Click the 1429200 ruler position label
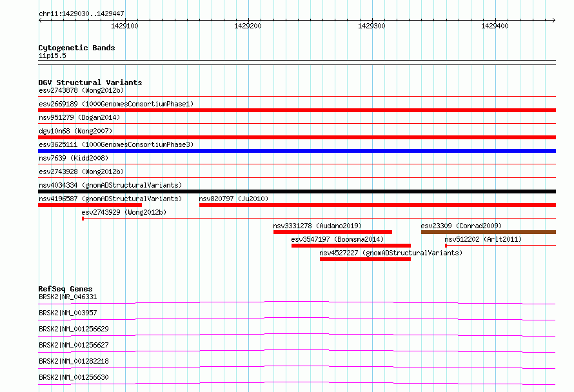 (x=248, y=26)
